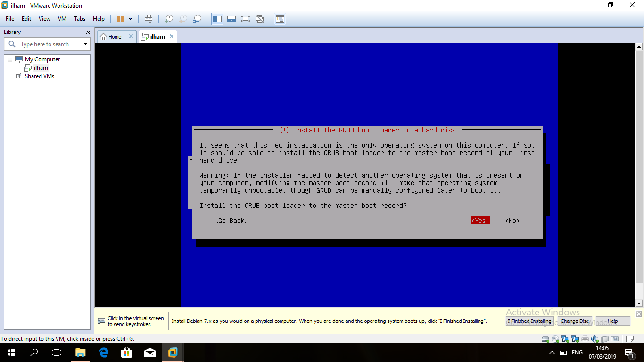Open the VMware message log icon
Screen dimensions: 644x362
(x=630, y=338)
